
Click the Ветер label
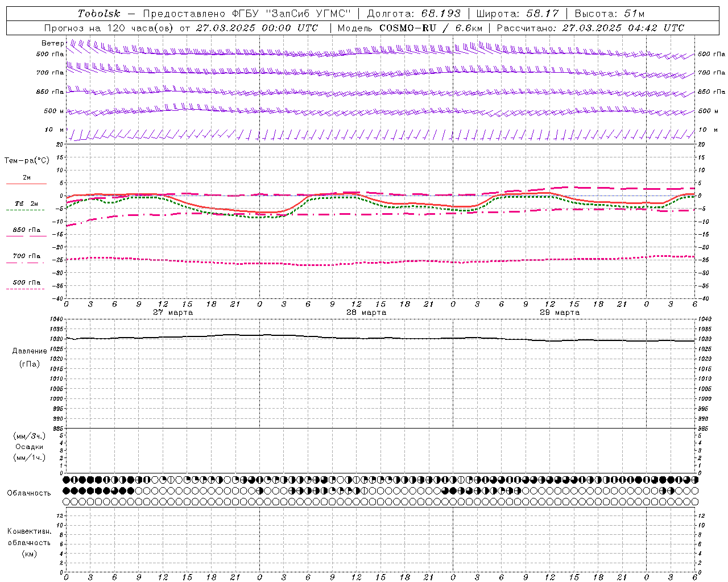coord(53,43)
